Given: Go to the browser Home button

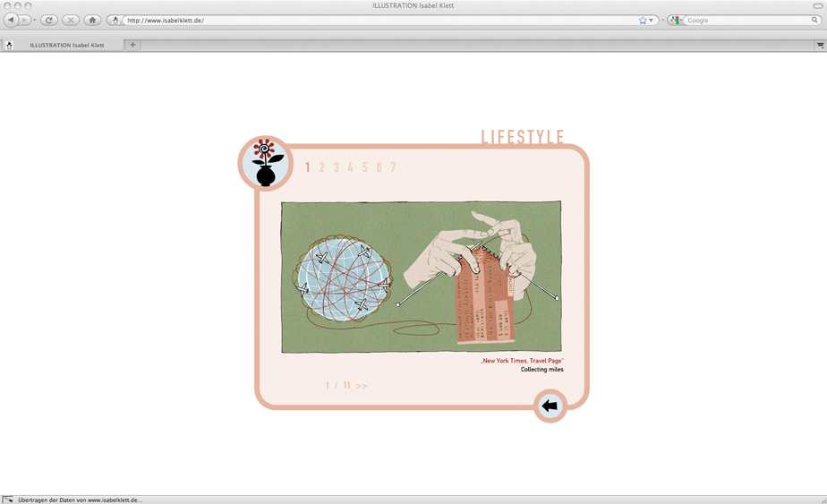Looking at the screenshot, I should coord(92,20).
